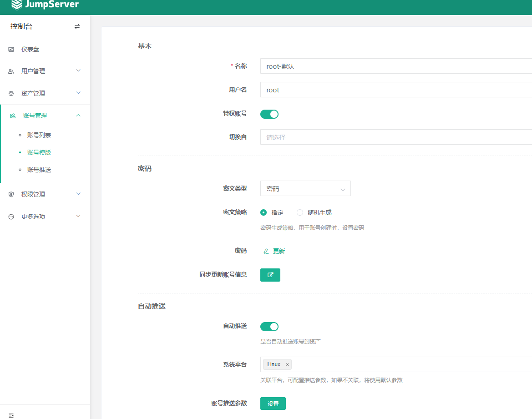
Task: Click the 用户管理 menu label
Action: pos(33,71)
